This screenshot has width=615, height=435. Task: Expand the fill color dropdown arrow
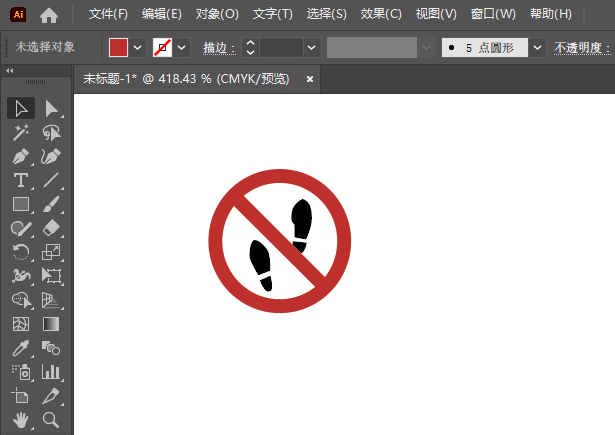click(x=137, y=47)
